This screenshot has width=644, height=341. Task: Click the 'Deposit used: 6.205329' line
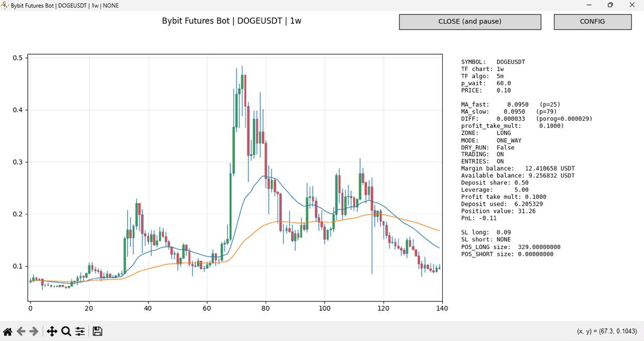[x=502, y=204]
